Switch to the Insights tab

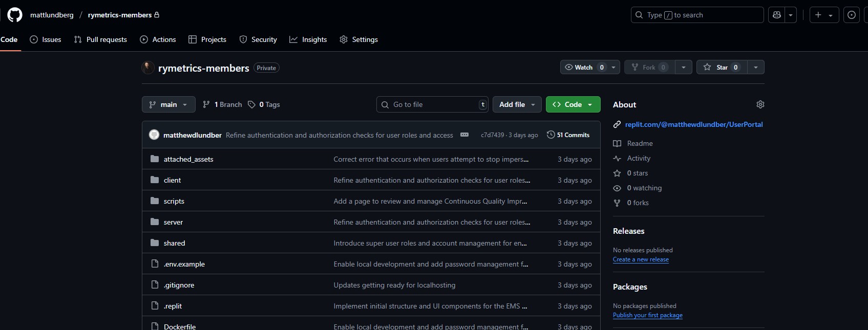point(308,39)
